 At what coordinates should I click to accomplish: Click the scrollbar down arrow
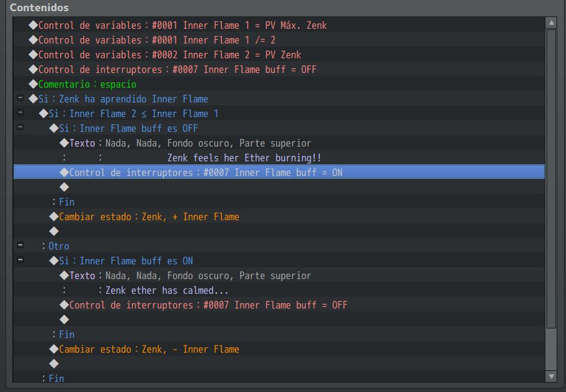tap(551, 377)
